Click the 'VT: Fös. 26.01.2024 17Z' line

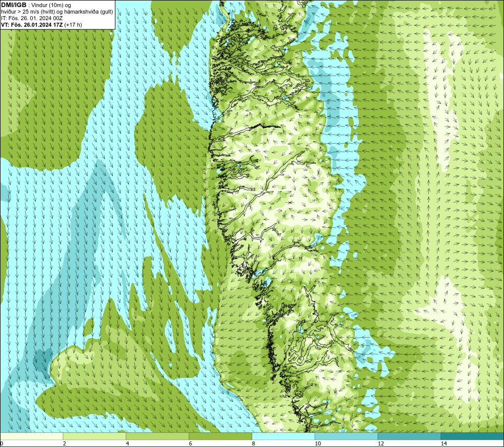tap(41, 25)
